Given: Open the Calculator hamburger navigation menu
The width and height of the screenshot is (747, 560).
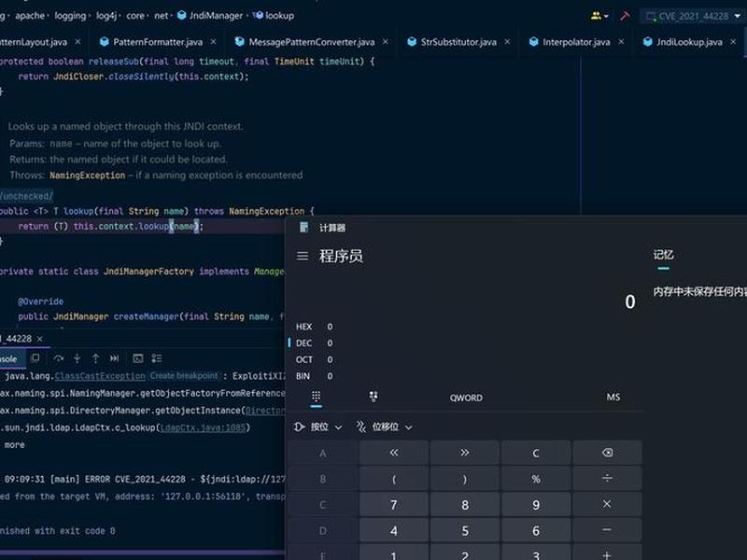Looking at the screenshot, I should click(x=303, y=256).
